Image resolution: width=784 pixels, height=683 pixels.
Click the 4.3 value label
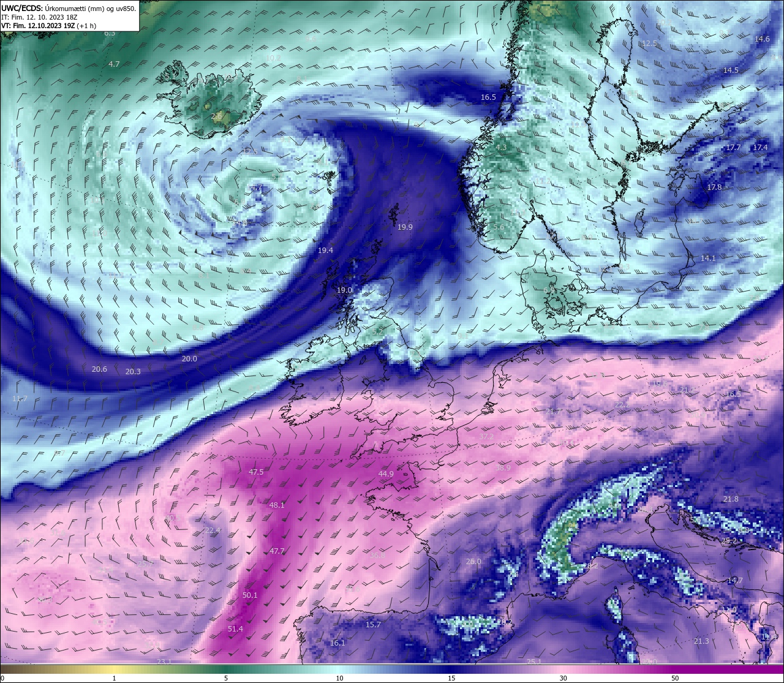pyautogui.click(x=501, y=148)
